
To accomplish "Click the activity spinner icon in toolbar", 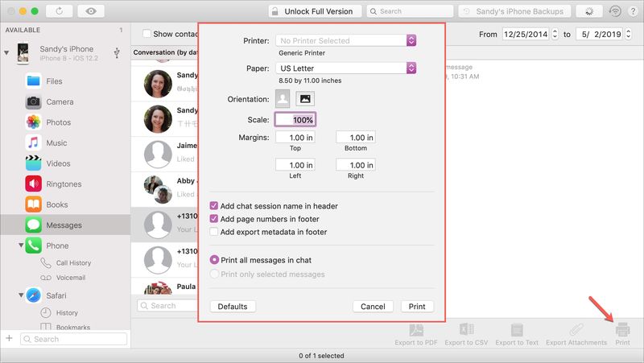I will point(589,11).
